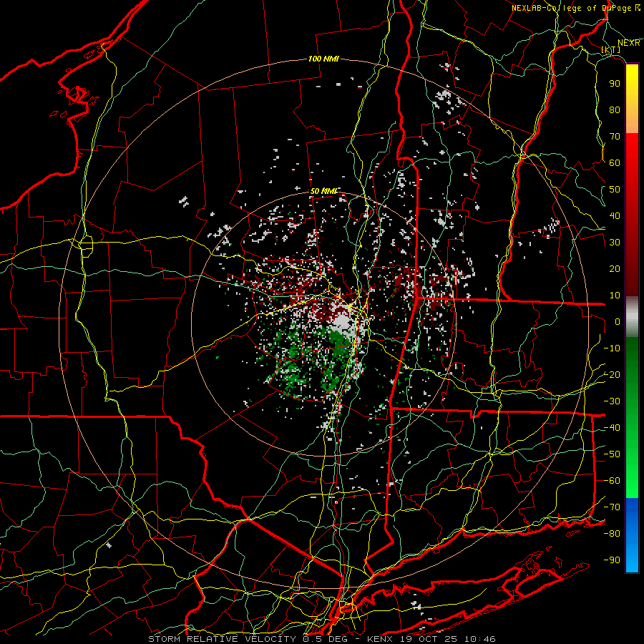Select the 80 value on velocity scale
This screenshot has width=644, height=644.
click(615, 109)
